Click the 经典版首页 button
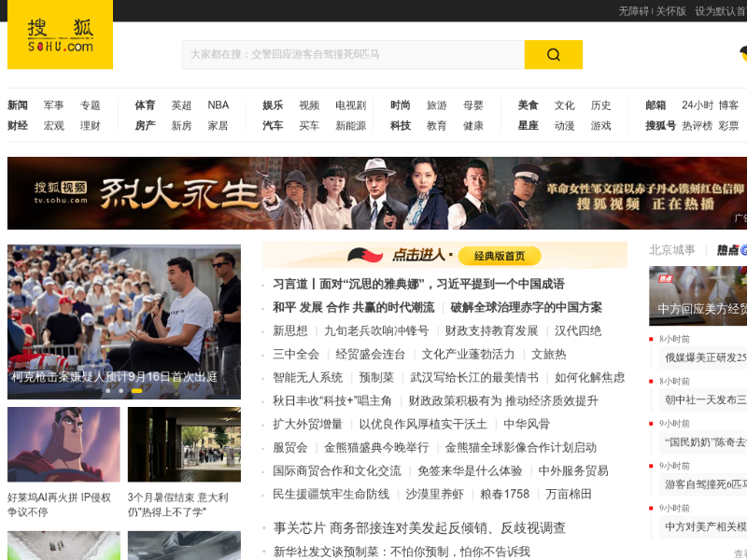The height and width of the screenshot is (560, 747). click(x=499, y=256)
